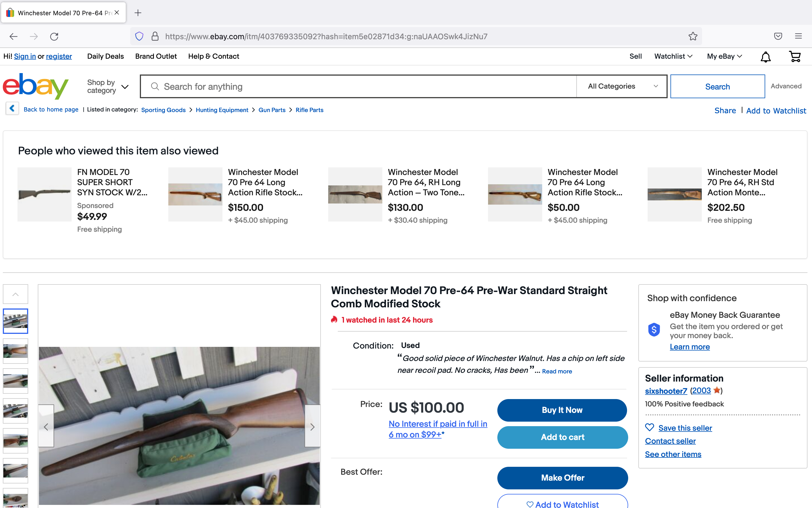Click in the Search for anything field
The height and width of the screenshot is (508, 812).
pyautogui.click(x=358, y=86)
